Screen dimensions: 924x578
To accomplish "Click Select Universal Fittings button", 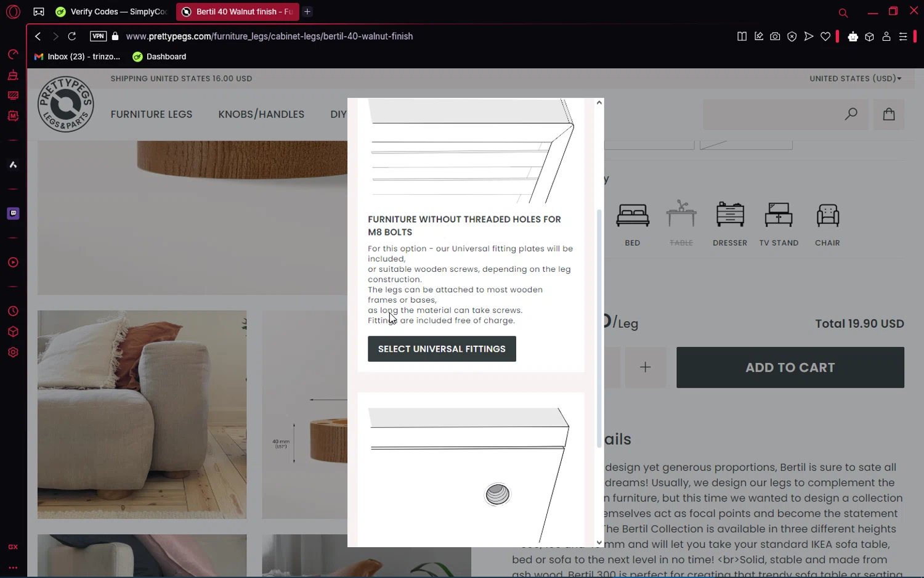I will [442, 349].
